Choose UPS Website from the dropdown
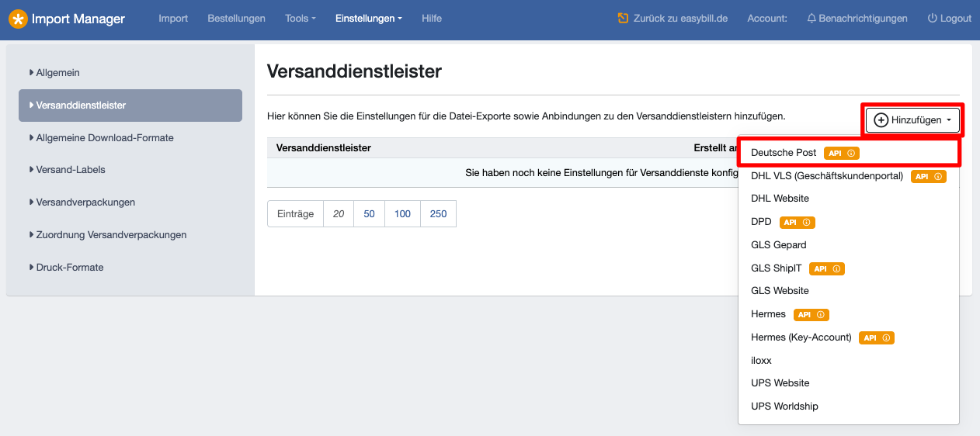Image resolution: width=980 pixels, height=436 pixels. tap(849, 383)
